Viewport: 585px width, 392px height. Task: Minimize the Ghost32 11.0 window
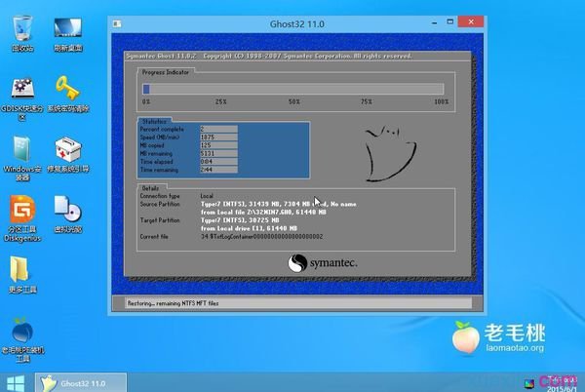click(434, 22)
